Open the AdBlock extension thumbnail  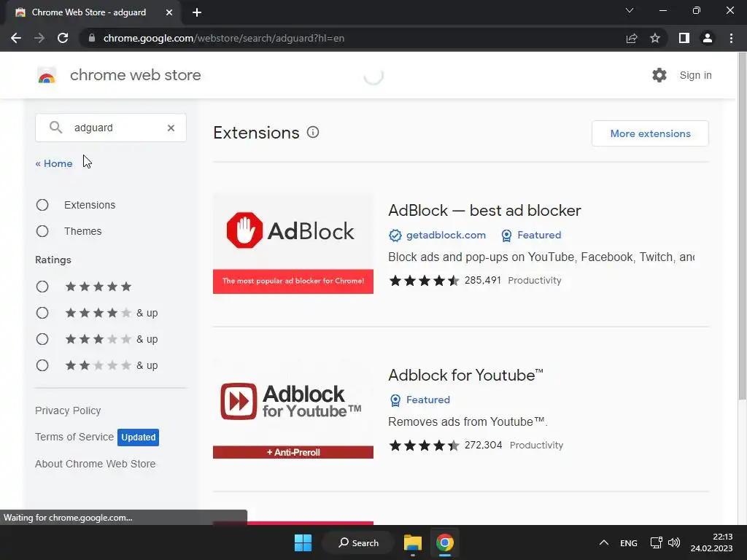pyautogui.click(x=293, y=244)
